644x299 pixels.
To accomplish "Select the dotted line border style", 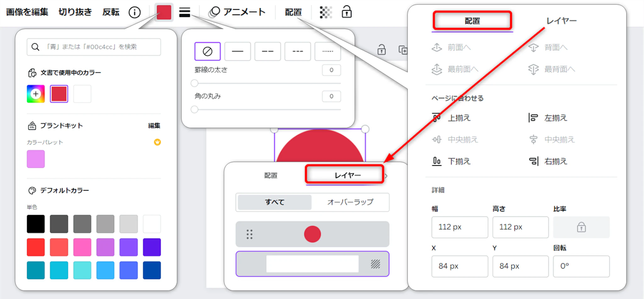I will pos(328,51).
